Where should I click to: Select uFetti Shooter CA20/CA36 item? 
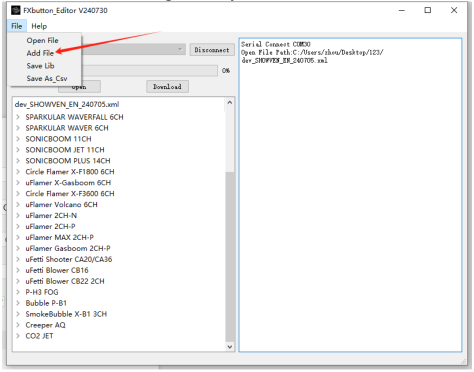click(x=69, y=259)
